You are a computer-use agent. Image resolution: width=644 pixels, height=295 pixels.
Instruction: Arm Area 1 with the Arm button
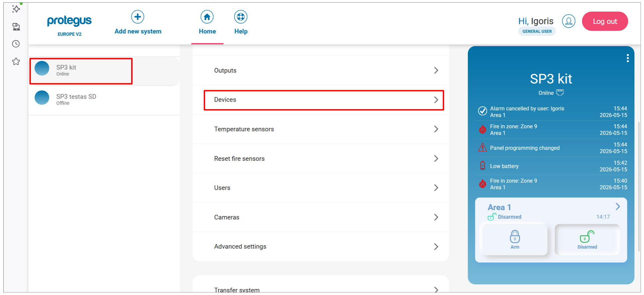515,240
